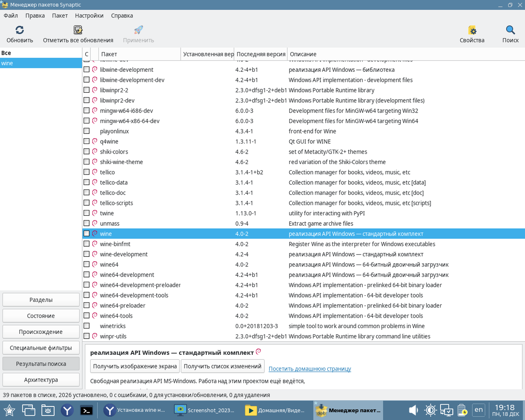Switch to the Происхождение filter
The height and width of the screenshot is (420, 525).
pyautogui.click(x=41, y=332)
